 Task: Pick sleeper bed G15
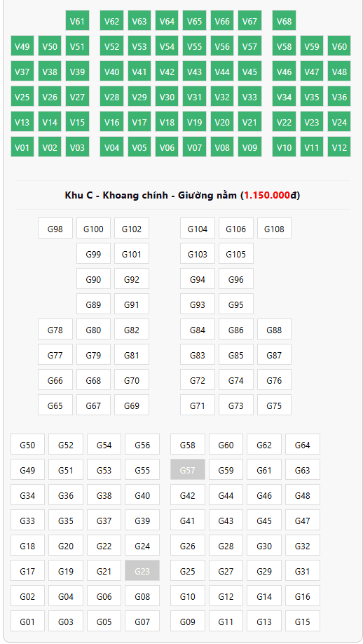(303, 621)
